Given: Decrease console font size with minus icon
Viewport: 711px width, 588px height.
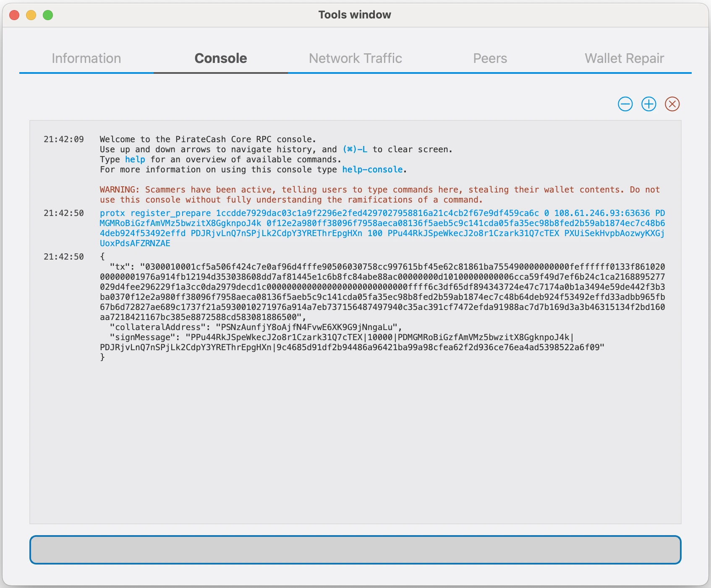Looking at the screenshot, I should tap(625, 104).
